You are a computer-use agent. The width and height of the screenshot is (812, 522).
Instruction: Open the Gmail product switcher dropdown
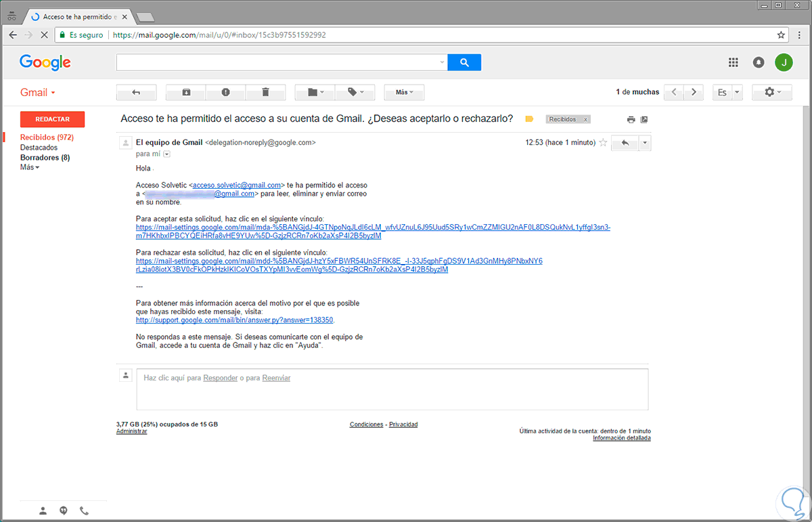[38, 93]
